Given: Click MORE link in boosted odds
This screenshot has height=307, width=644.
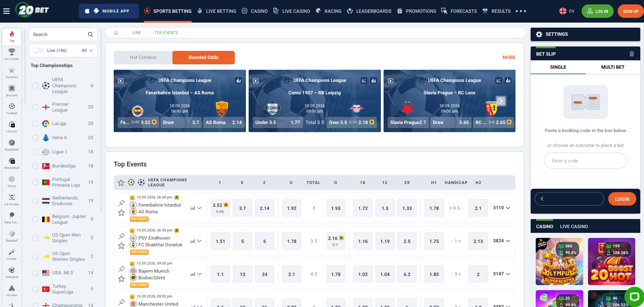Looking at the screenshot, I should pyautogui.click(x=509, y=58).
